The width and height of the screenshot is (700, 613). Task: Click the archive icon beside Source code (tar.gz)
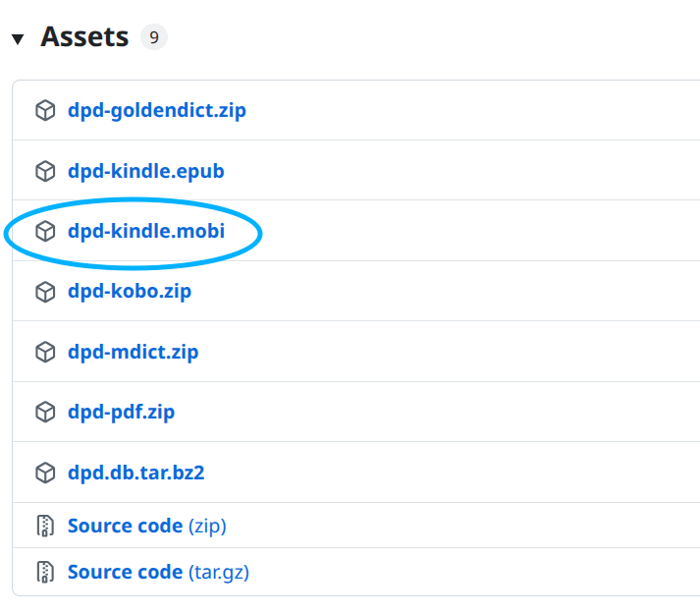click(45, 572)
